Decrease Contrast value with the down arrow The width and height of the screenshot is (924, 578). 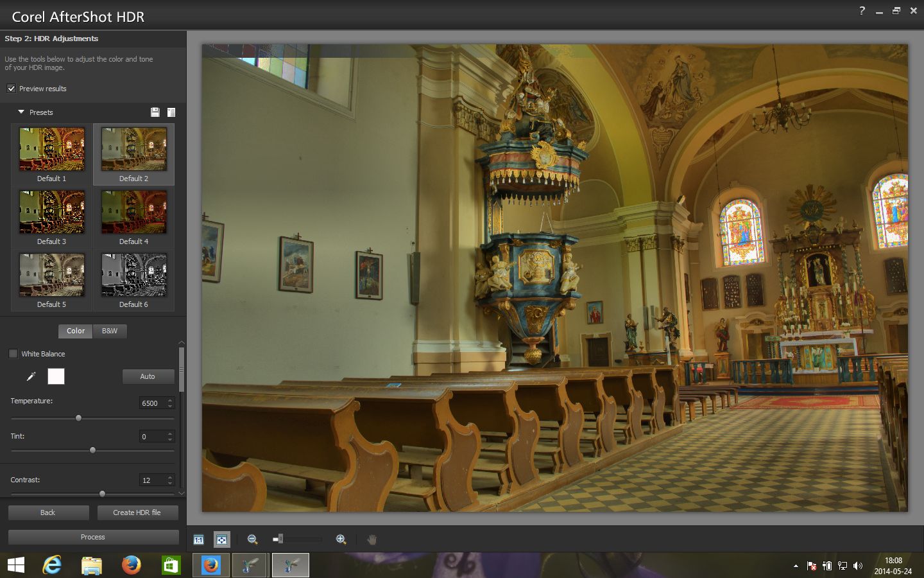(170, 483)
